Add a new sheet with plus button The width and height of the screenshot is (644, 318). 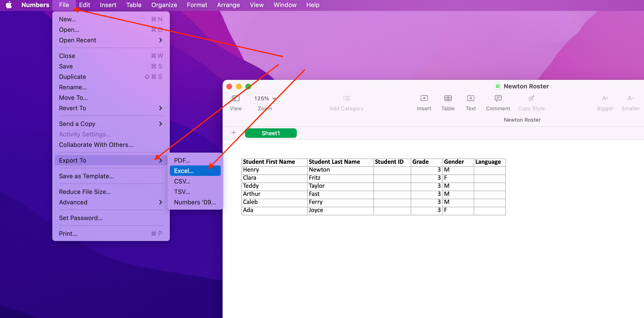234,133
